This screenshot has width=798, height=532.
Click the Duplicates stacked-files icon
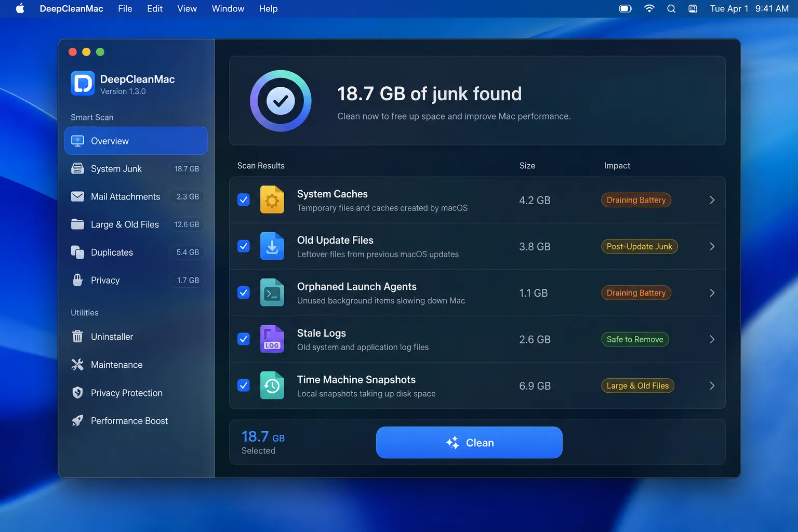pyautogui.click(x=77, y=252)
